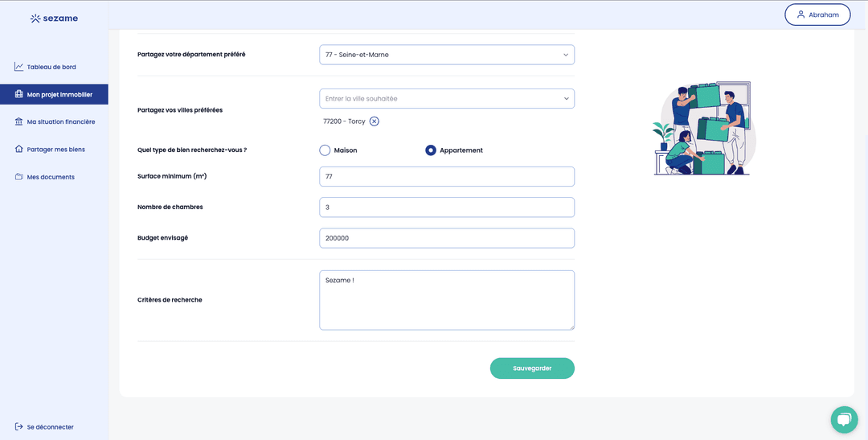The width and height of the screenshot is (868, 440).
Task: Click the Ma situation financière bank icon
Action: point(18,121)
